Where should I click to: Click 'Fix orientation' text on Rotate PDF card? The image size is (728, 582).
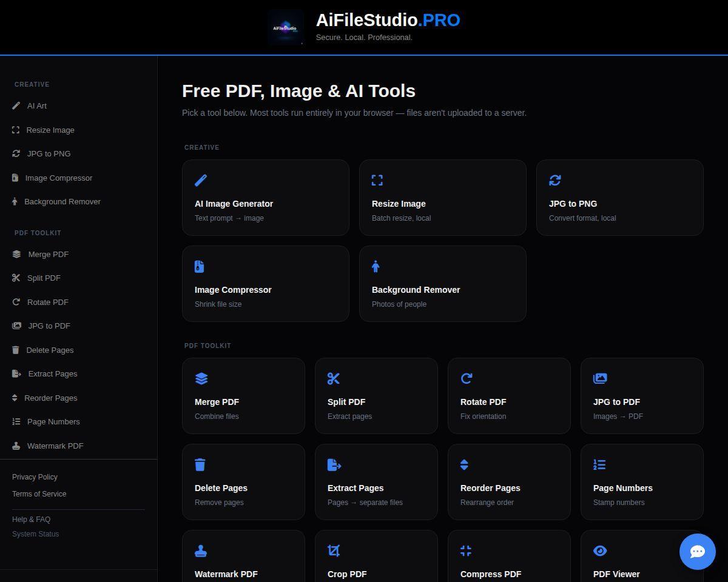[x=484, y=416]
